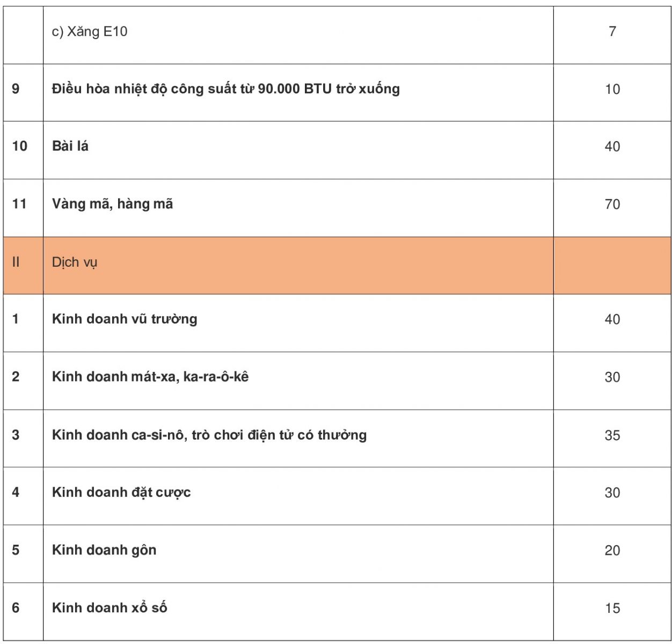The image size is (672, 644).
Task: Select the 'c) Xăng E10' row text
Action: pos(90,32)
